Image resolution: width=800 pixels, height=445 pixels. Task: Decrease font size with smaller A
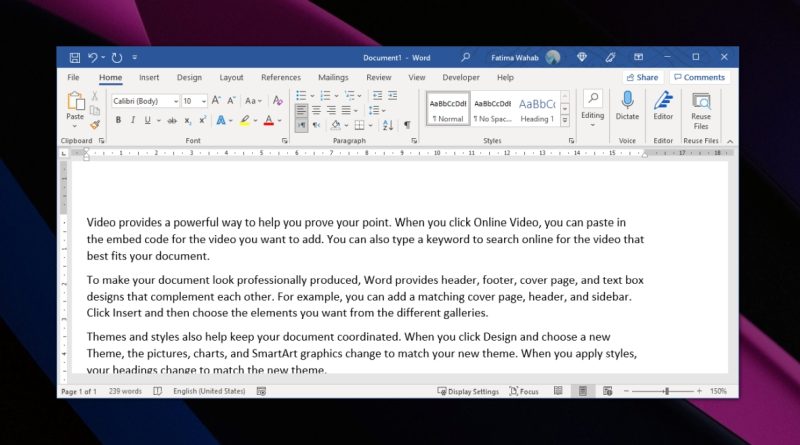click(232, 101)
